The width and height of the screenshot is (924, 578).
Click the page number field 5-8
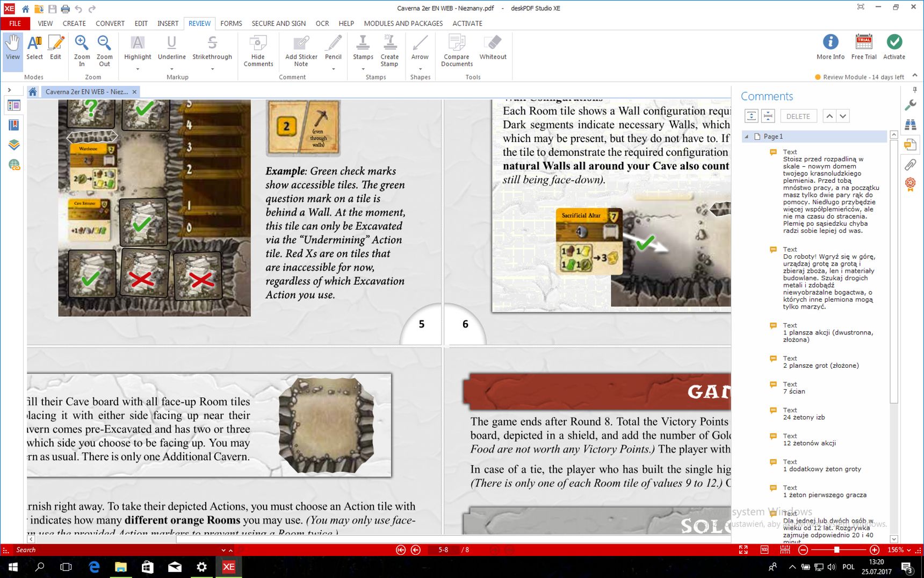tap(443, 550)
